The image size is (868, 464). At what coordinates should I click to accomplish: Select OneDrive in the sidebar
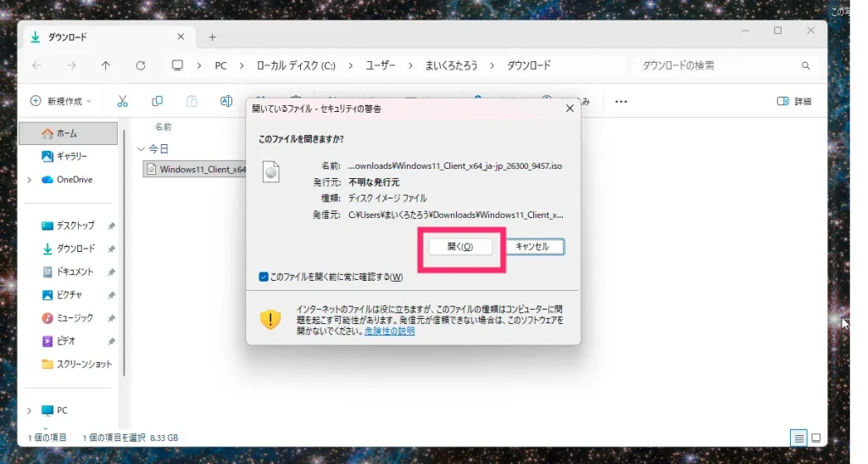tap(68, 179)
